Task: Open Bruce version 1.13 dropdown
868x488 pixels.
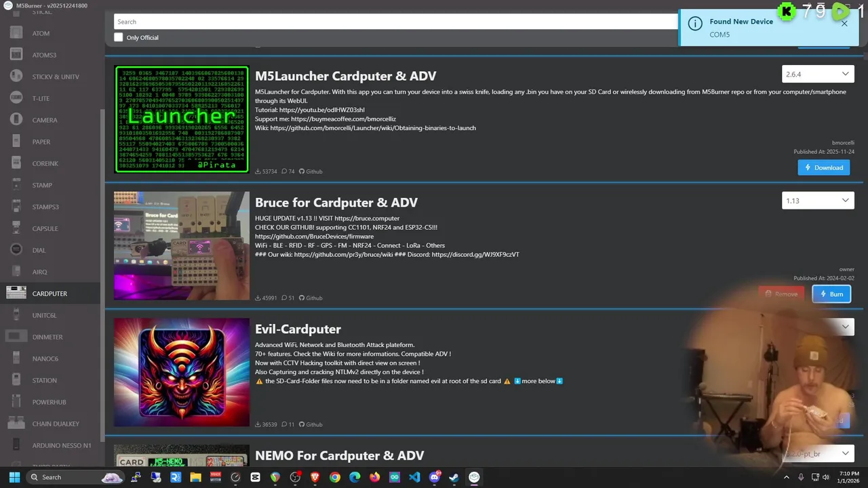Action: 818,201
